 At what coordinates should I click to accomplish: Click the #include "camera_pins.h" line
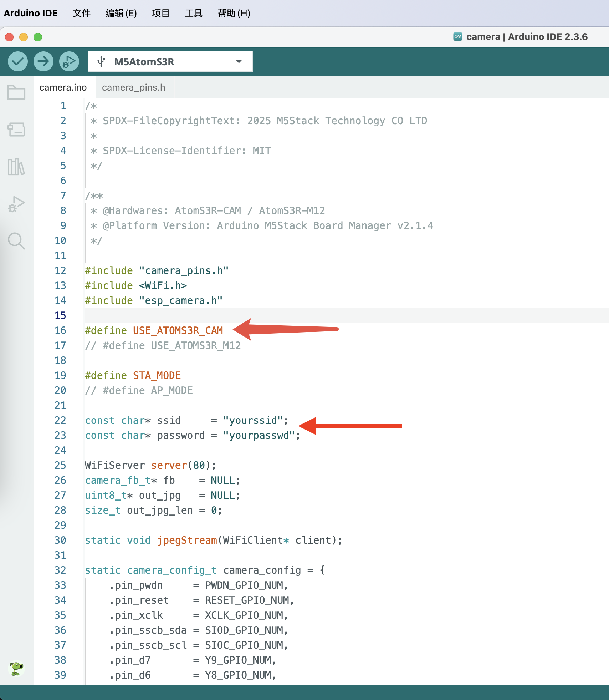pyautogui.click(x=157, y=270)
